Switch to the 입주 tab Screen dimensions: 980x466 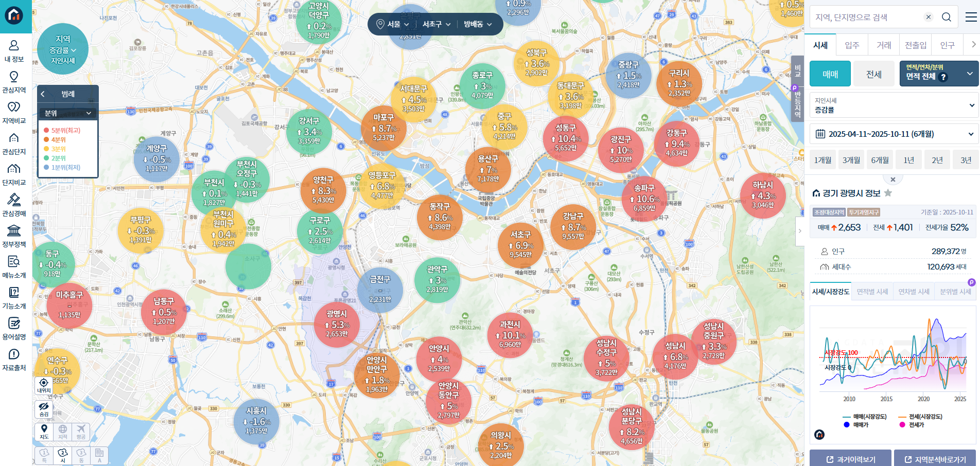coord(852,45)
